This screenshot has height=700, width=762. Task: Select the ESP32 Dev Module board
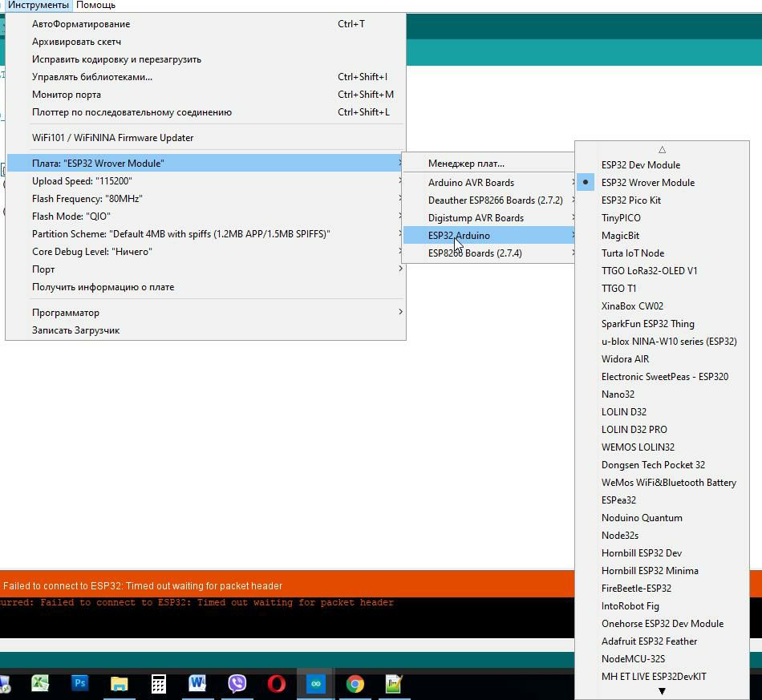click(x=662, y=165)
